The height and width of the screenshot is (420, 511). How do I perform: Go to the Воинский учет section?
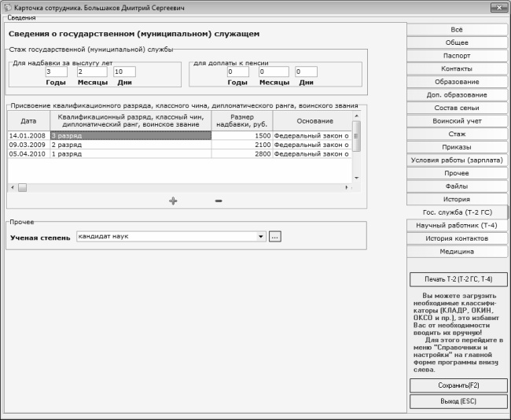[457, 121]
